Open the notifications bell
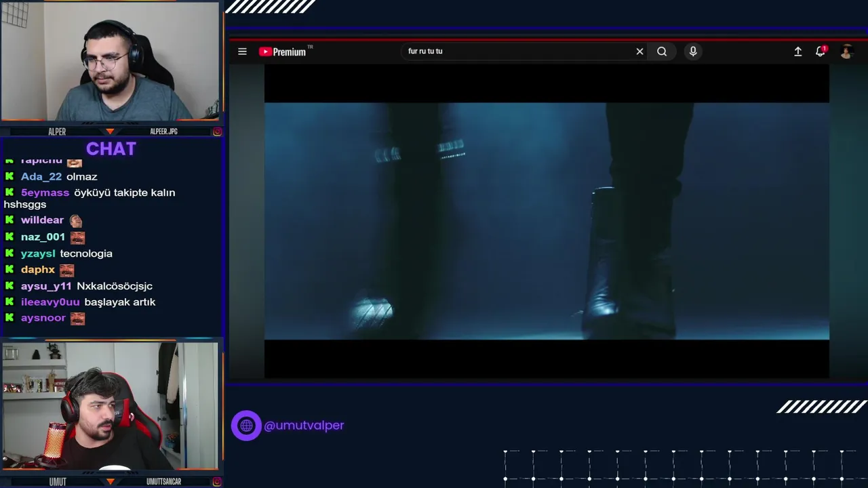This screenshot has height=488, width=868. pyautogui.click(x=821, y=52)
